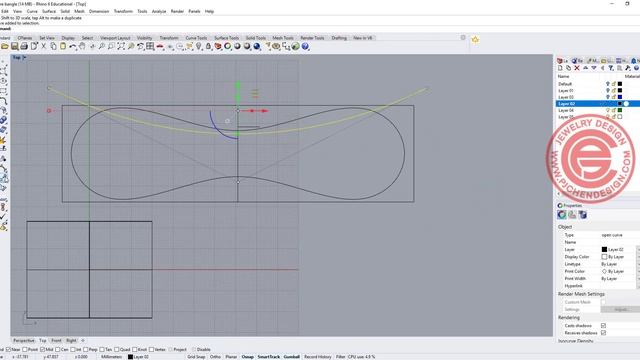
Task: Click the light bulb Hide objects icon
Action: pyautogui.click(x=199, y=47)
